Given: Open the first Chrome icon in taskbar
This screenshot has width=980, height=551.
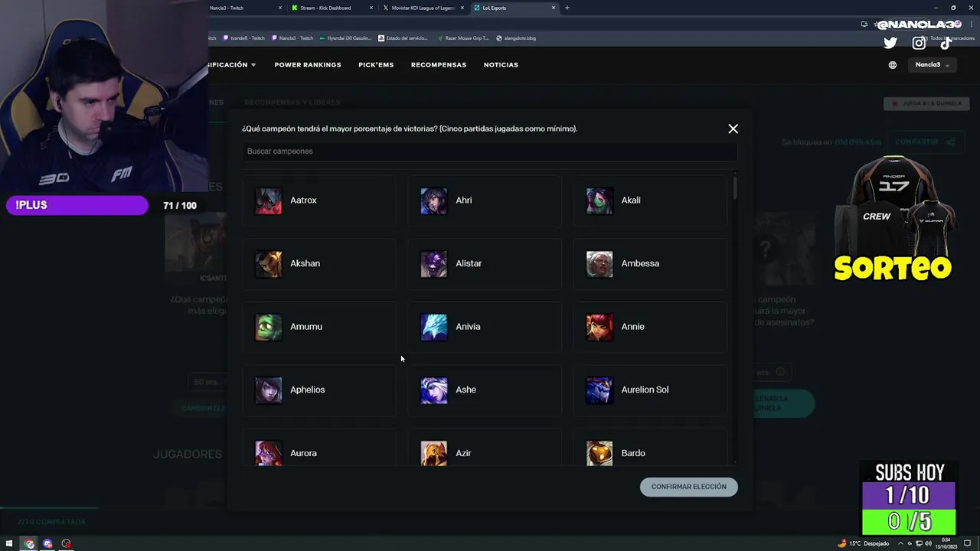Looking at the screenshot, I should [29, 543].
